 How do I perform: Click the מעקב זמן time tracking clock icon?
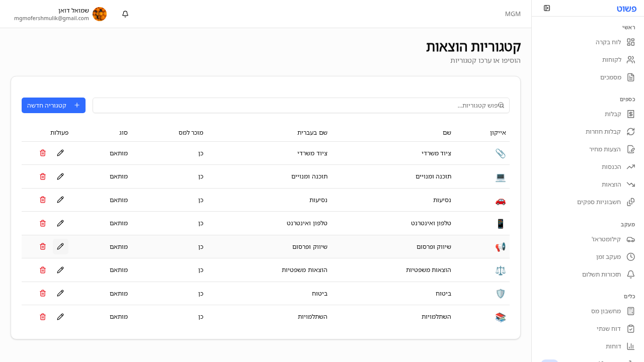(x=631, y=256)
